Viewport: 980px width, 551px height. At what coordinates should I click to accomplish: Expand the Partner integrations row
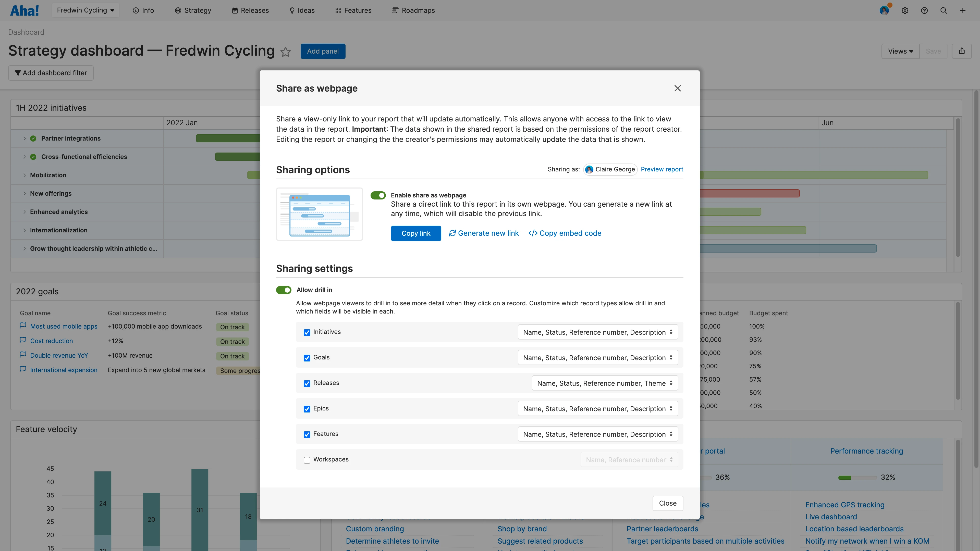pyautogui.click(x=24, y=139)
